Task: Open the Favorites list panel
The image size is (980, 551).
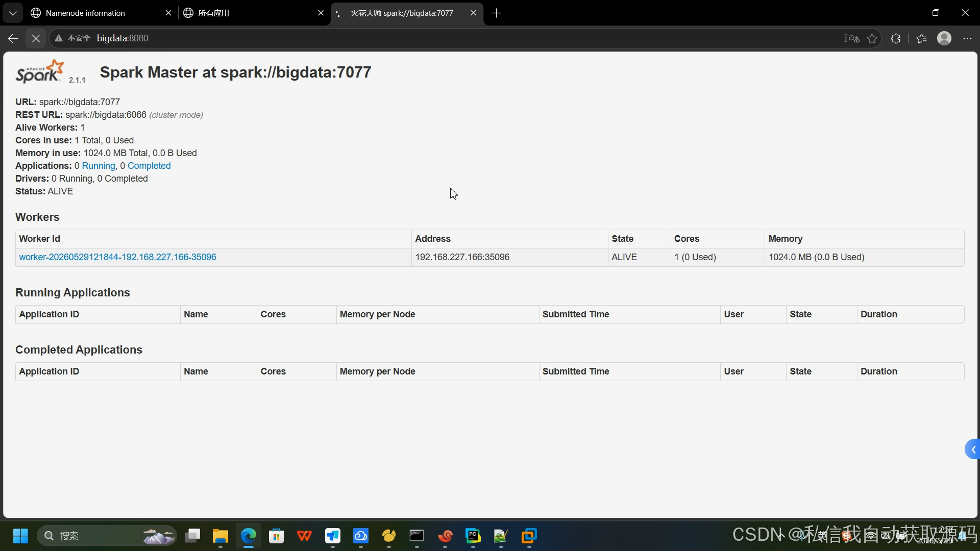Action: click(x=921, y=38)
